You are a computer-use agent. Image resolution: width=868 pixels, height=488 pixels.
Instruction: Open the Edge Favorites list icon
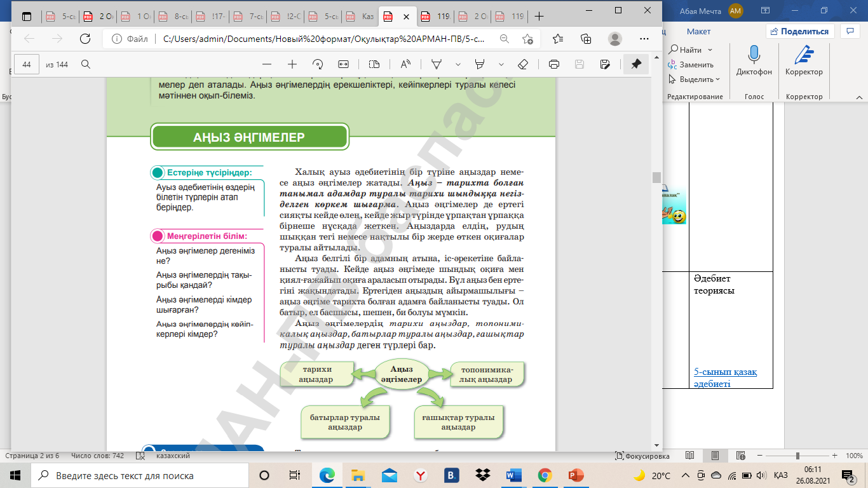[558, 39]
